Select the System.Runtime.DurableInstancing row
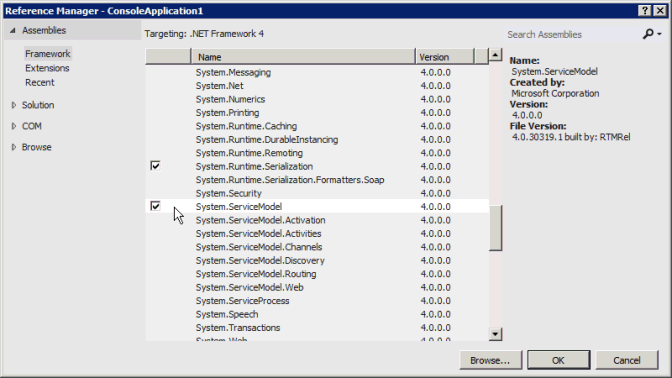 317,140
